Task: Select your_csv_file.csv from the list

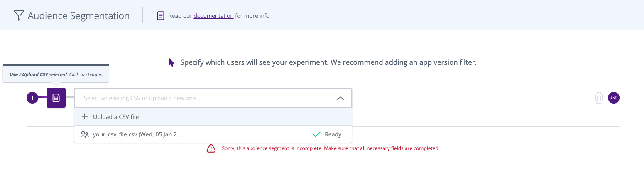Action: click(x=137, y=134)
